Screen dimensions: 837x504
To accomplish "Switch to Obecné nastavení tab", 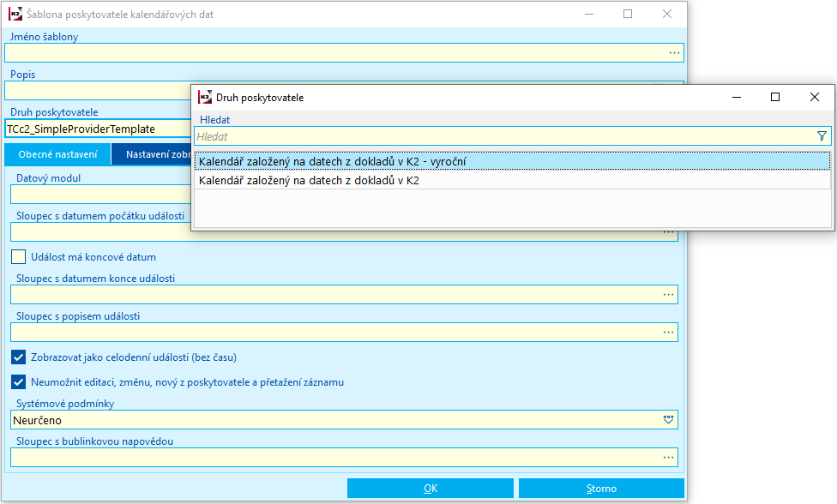I will pyautogui.click(x=57, y=154).
